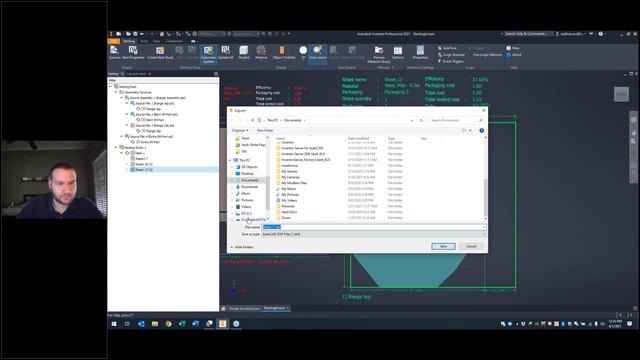
Task: Open the browser panel menu icon
Action: click(x=216, y=74)
